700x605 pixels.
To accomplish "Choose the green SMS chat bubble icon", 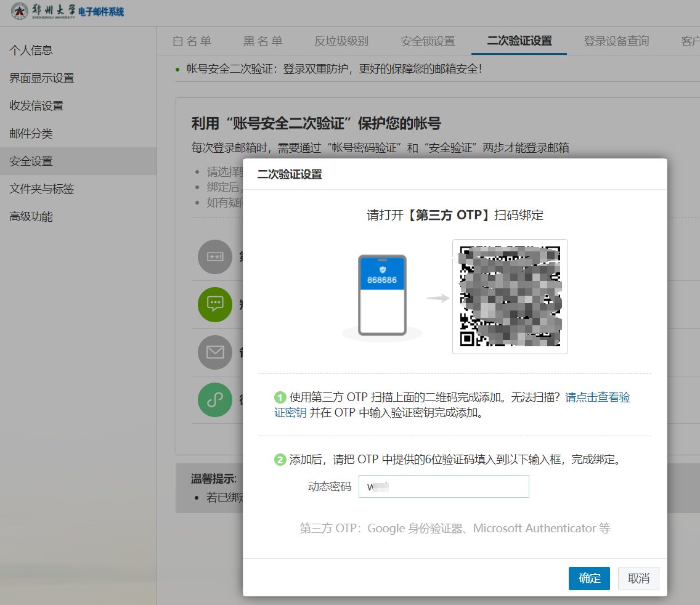I will coord(214,304).
